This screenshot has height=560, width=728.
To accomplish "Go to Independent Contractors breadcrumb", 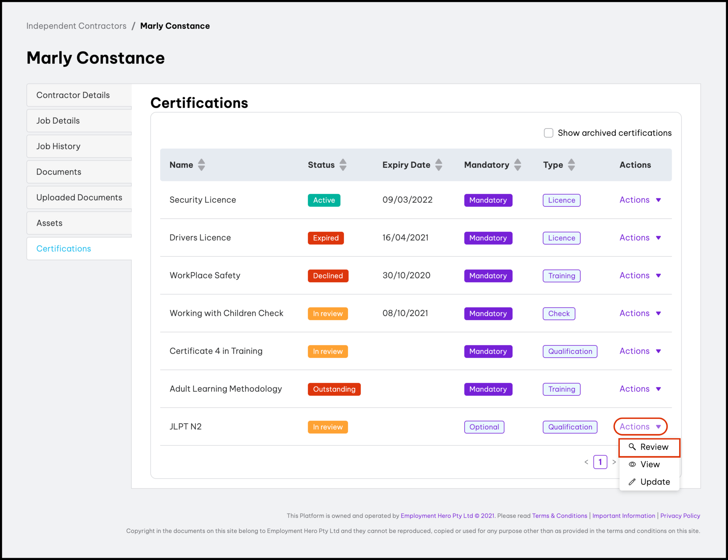I will click(76, 26).
